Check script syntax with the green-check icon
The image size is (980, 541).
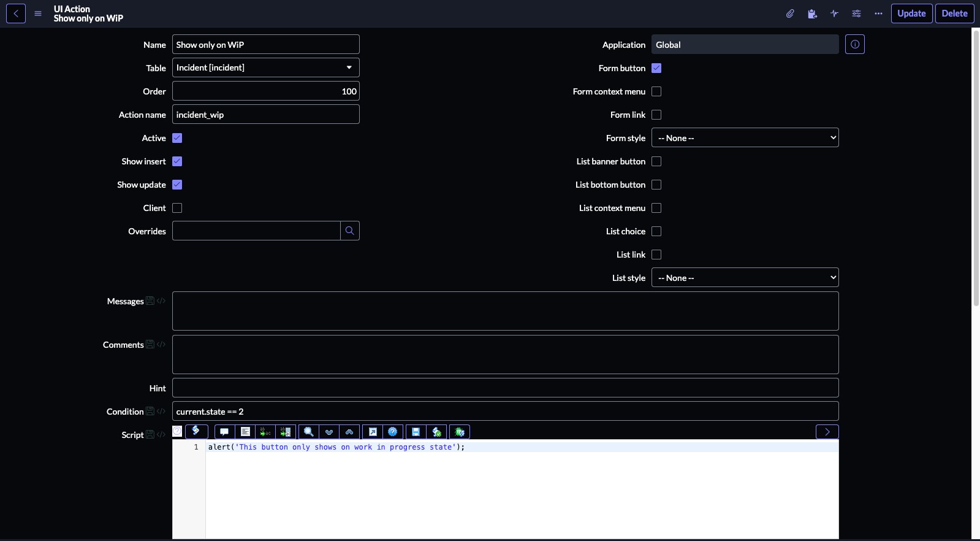(x=437, y=432)
